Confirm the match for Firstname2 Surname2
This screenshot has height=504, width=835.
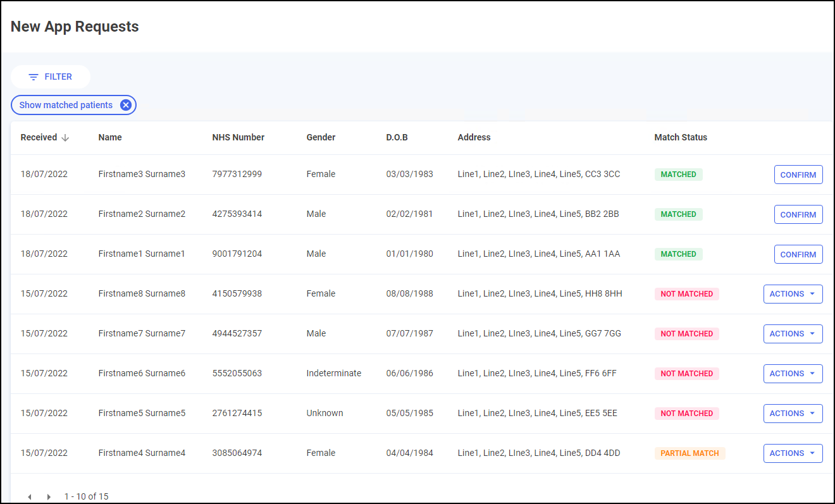click(798, 214)
